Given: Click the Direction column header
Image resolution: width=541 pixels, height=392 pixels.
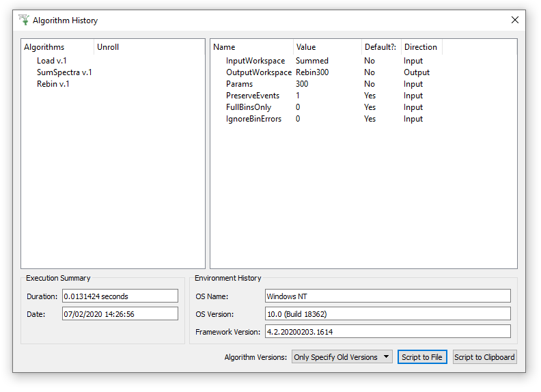Looking at the screenshot, I should pos(421,47).
